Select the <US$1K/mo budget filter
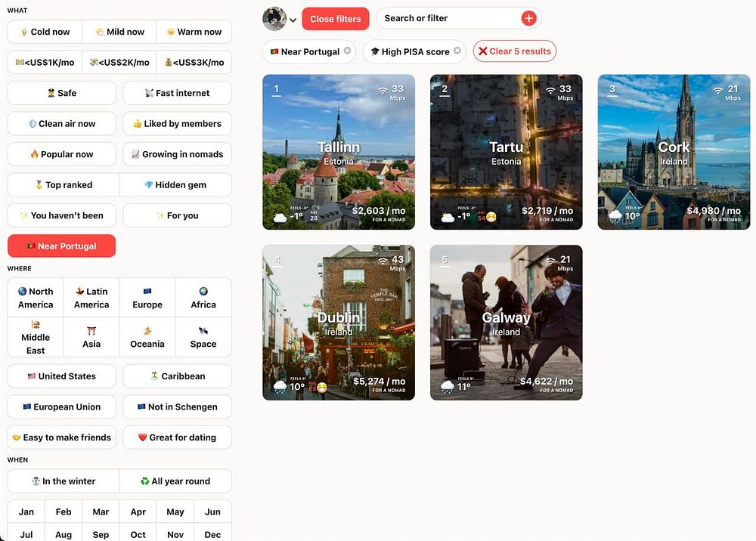 (x=45, y=62)
